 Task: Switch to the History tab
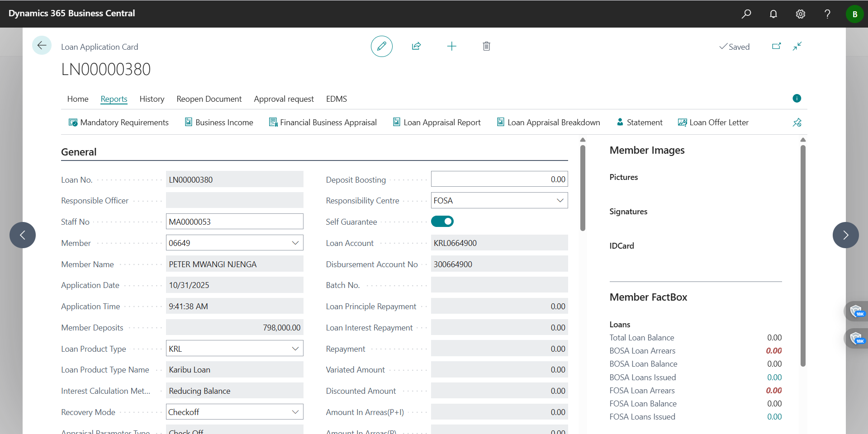point(152,99)
